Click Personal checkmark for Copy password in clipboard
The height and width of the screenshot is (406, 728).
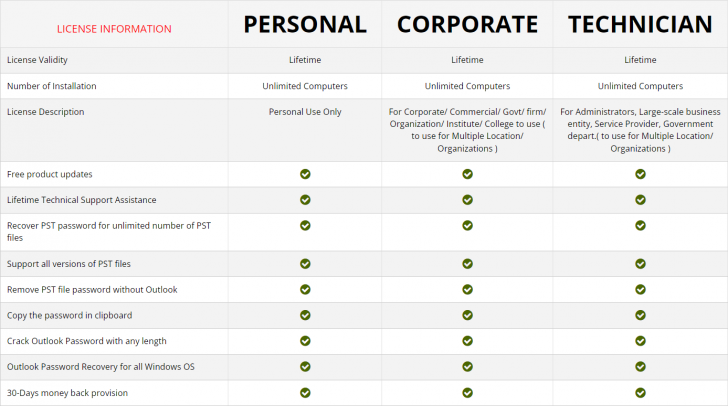[x=305, y=315]
